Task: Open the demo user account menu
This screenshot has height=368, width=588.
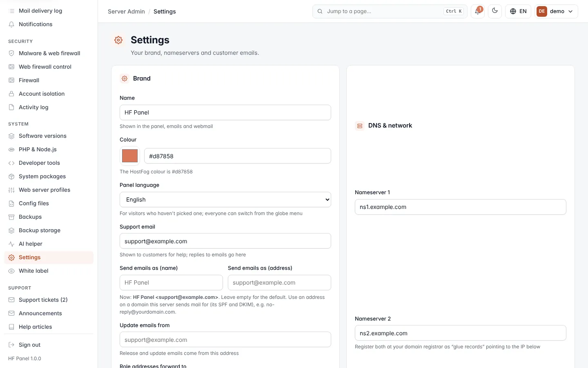Action: 556,11
